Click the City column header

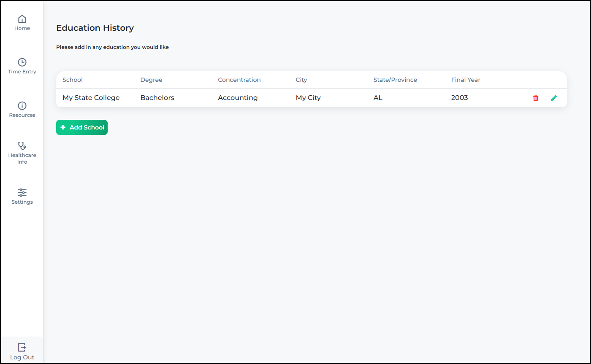[301, 80]
